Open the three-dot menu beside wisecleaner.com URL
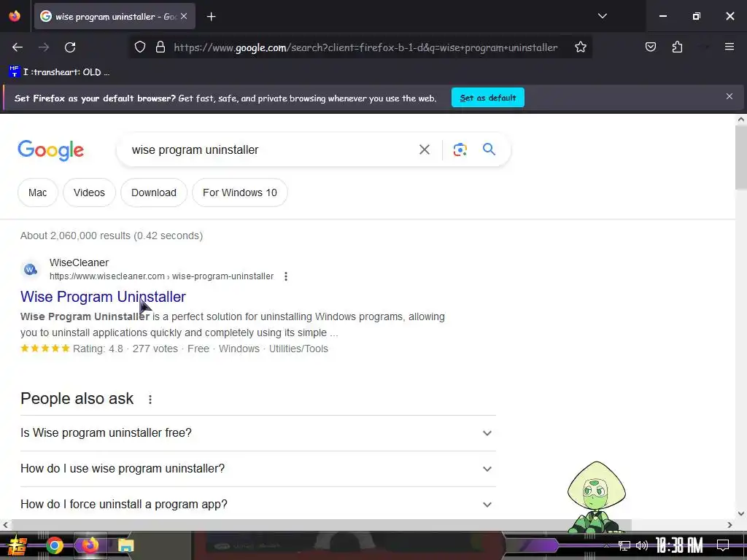This screenshot has height=560, width=747. 286,276
